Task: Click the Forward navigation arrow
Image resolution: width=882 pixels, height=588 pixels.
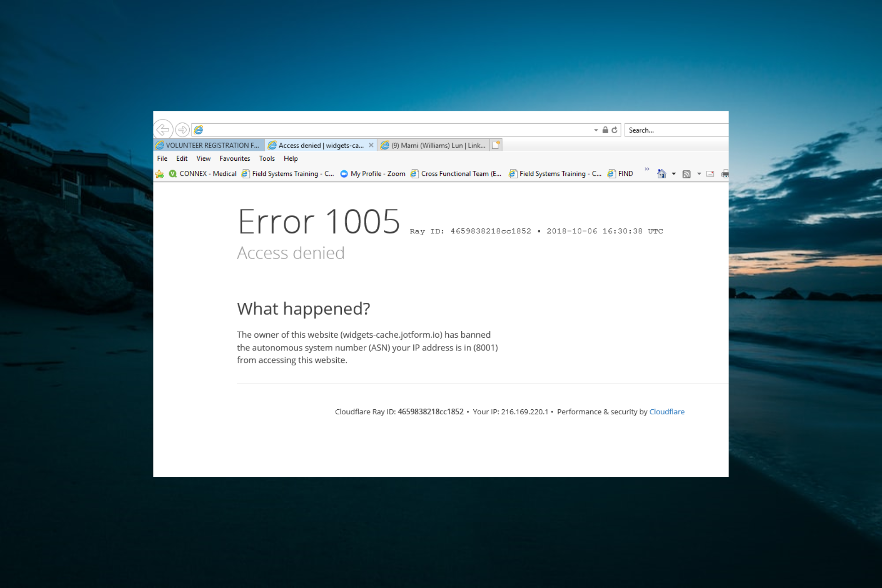Action: [x=183, y=130]
